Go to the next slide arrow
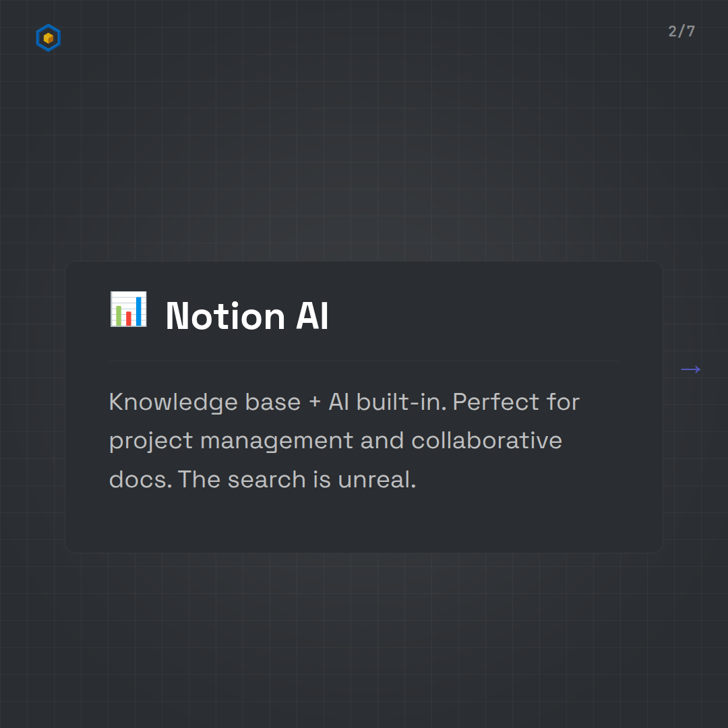Viewport: 728px width, 728px height. 690,369
